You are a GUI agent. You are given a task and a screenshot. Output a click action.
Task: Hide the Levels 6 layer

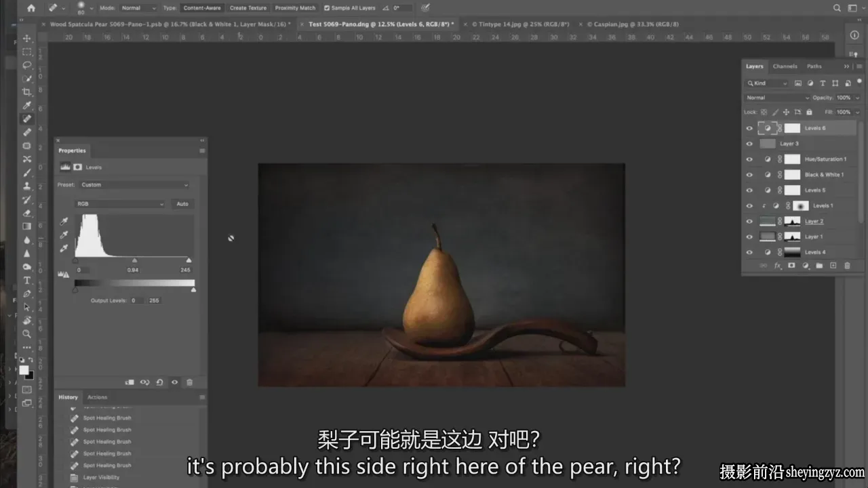point(749,128)
